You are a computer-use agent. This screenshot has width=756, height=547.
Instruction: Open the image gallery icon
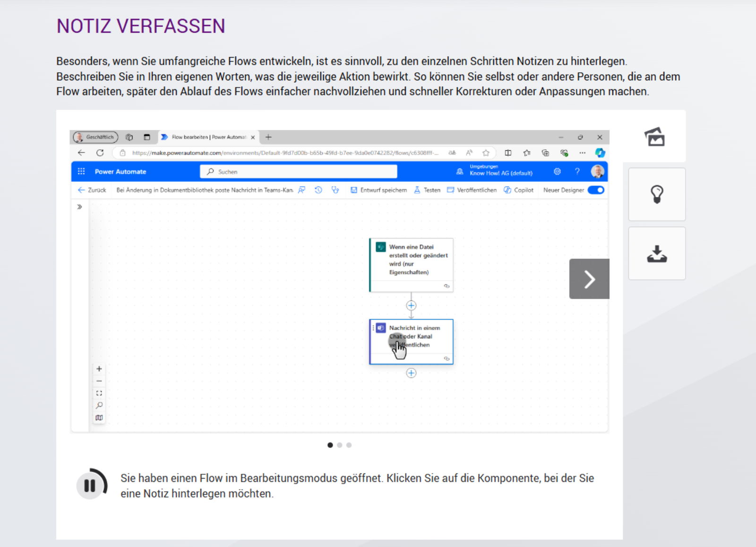[655, 137]
